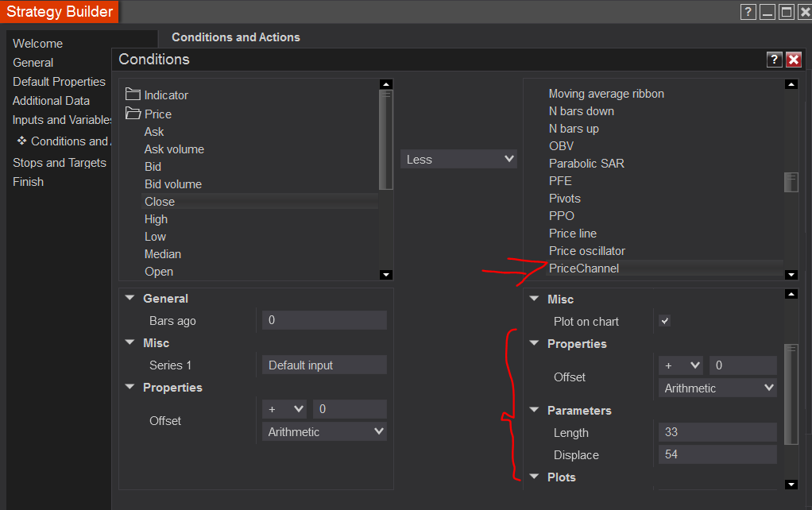Open the right Arithmetic offset type dropdown
The width and height of the screenshot is (812, 510).
718,388
